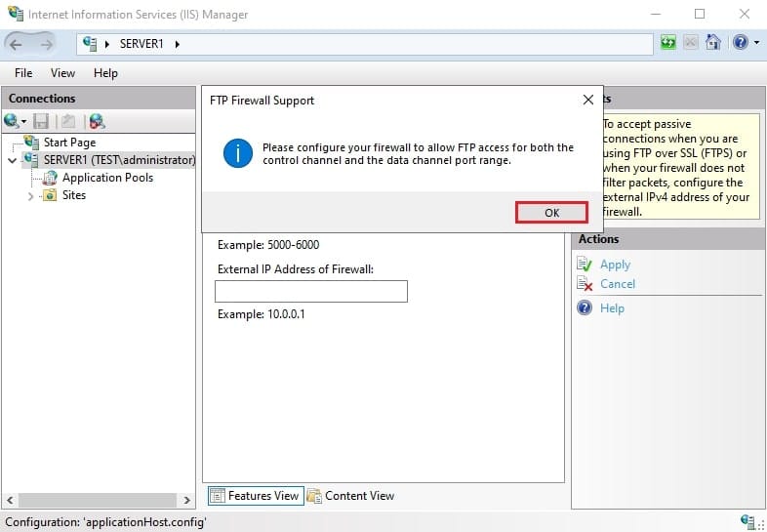Click the Delete Connection icon in Connections

coord(97,121)
